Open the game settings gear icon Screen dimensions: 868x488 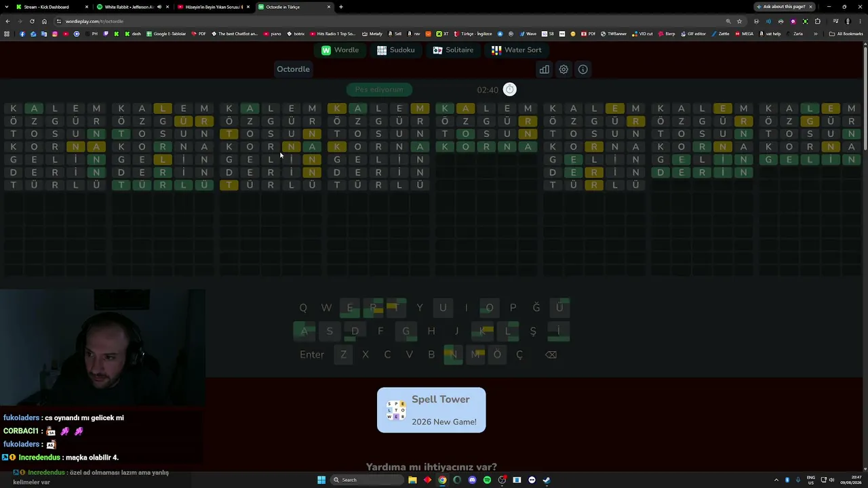click(564, 69)
